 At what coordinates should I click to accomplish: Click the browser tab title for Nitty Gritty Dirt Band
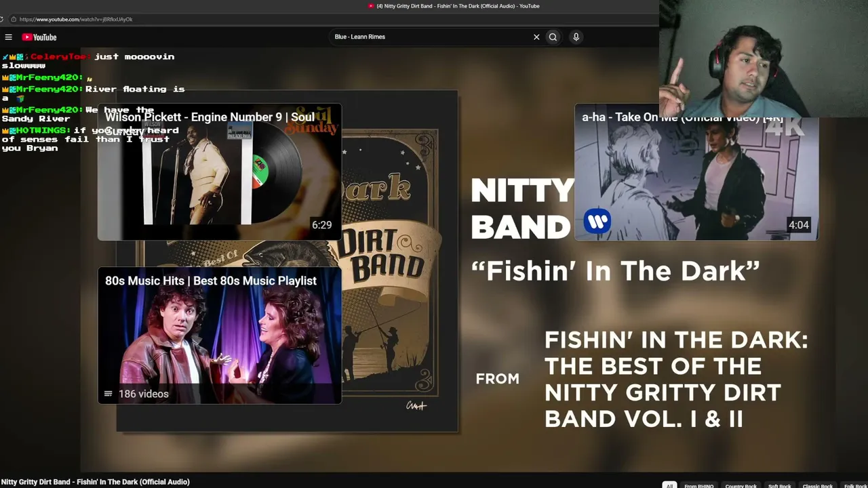coord(458,6)
